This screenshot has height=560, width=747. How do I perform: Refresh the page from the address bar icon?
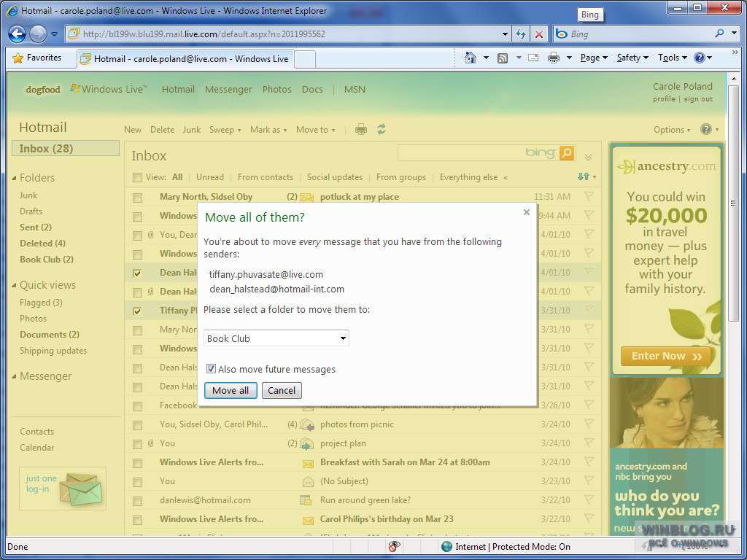click(521, 34)
